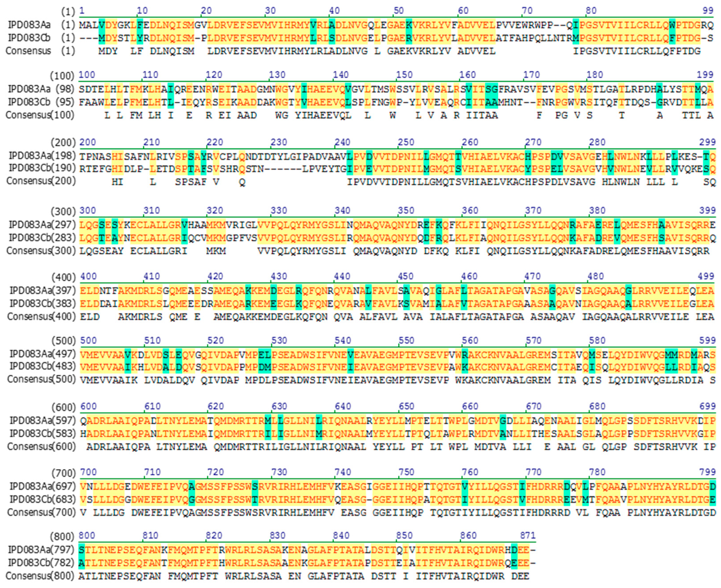Click the IPD083Aa(397) row label
Screen dimensions: 721x588
(43, 291)
